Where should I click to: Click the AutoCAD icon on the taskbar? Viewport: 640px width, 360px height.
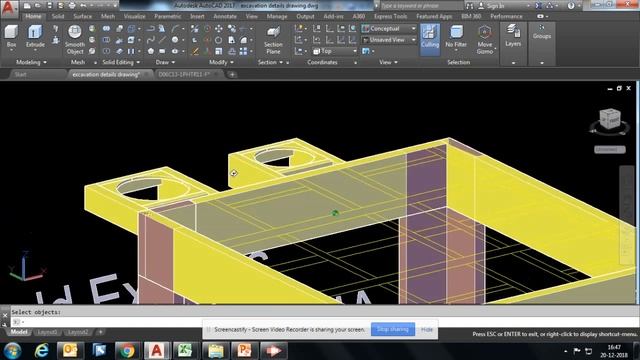tap(156, 351)
